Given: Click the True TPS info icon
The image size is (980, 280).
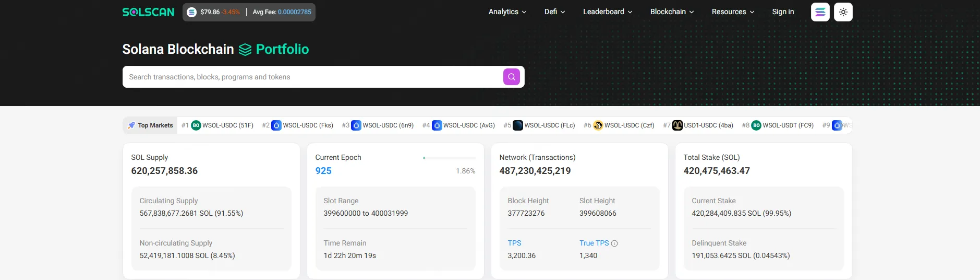Looking at the screenshot, I should tap(614, 243).
